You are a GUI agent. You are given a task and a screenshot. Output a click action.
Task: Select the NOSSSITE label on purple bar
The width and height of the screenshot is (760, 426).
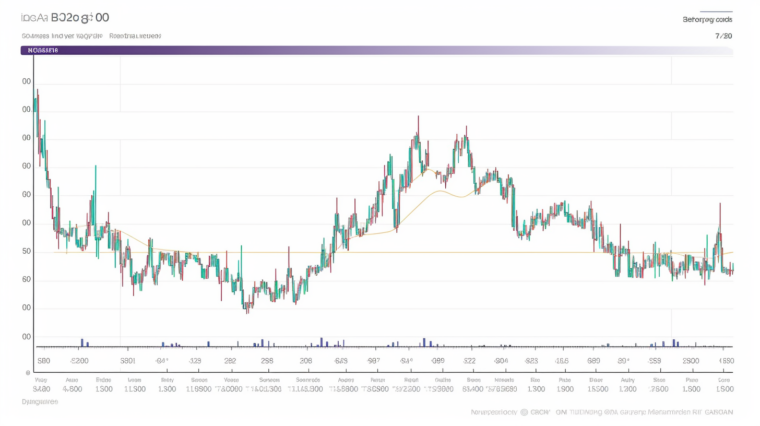point(40,49)
